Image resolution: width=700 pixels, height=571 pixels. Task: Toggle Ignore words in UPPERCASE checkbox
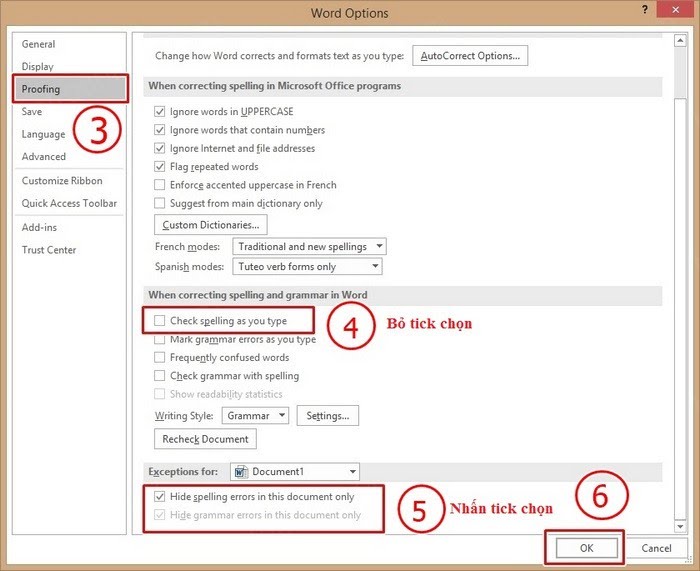click(x=159, y=111)
